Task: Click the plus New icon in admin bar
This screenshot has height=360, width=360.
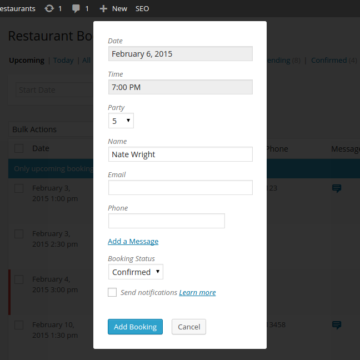Action: coord(103,9)
